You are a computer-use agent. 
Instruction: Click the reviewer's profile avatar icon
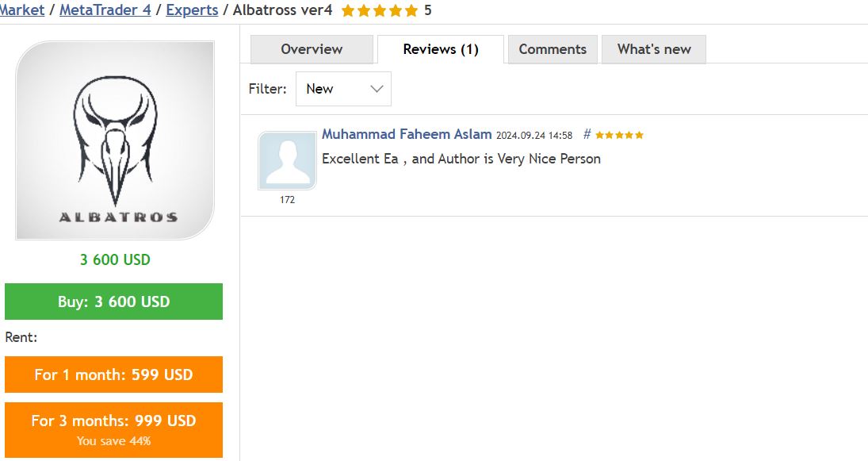click(287, 161)
